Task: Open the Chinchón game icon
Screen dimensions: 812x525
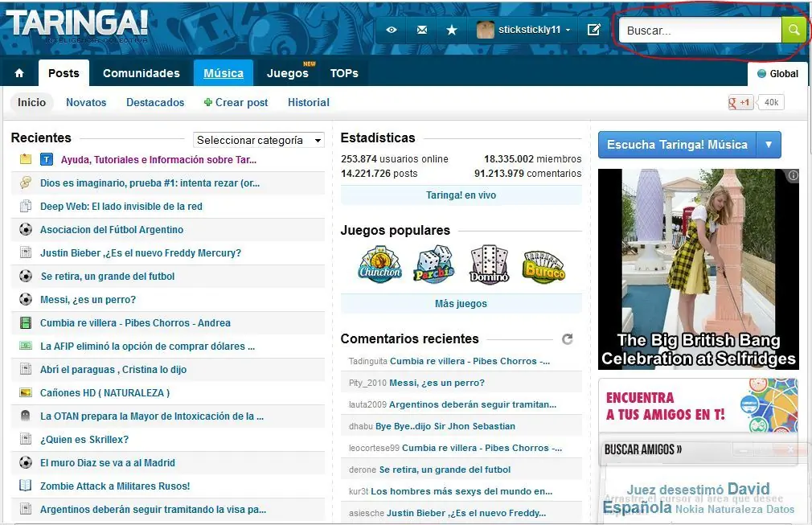Action: tap(380, 265)
